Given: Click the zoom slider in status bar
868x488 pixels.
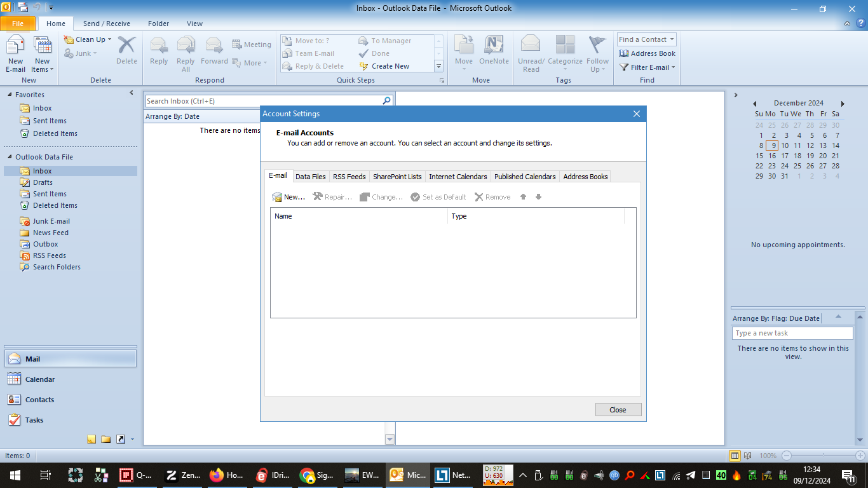Looking at the screenshot, I should [823, 456].
